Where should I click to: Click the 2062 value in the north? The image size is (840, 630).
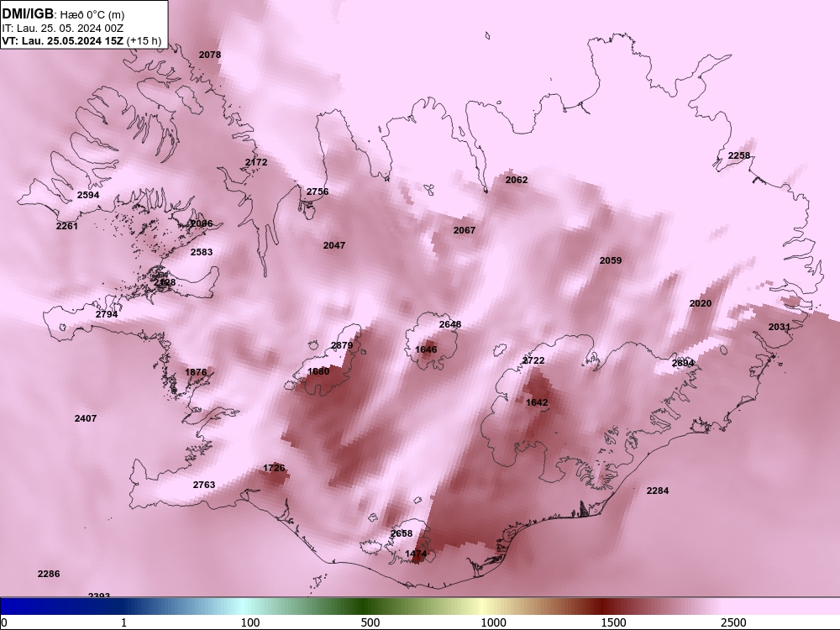[517, 180]
